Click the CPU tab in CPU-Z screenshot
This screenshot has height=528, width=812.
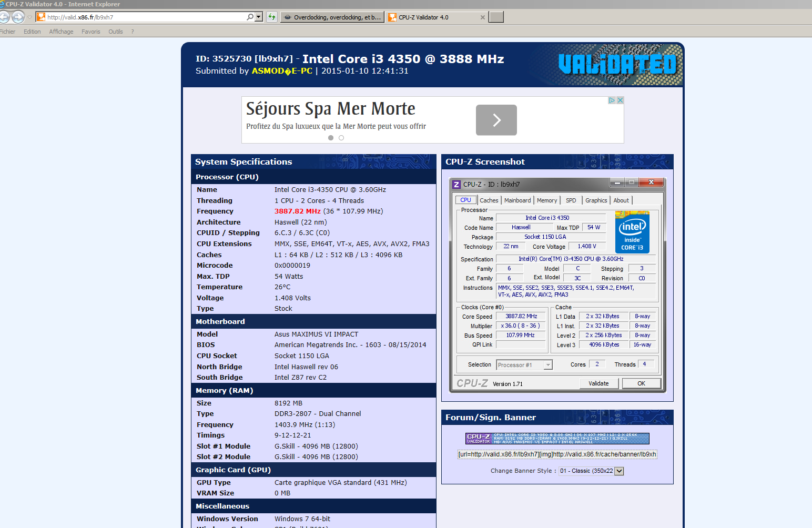point(466,200)
